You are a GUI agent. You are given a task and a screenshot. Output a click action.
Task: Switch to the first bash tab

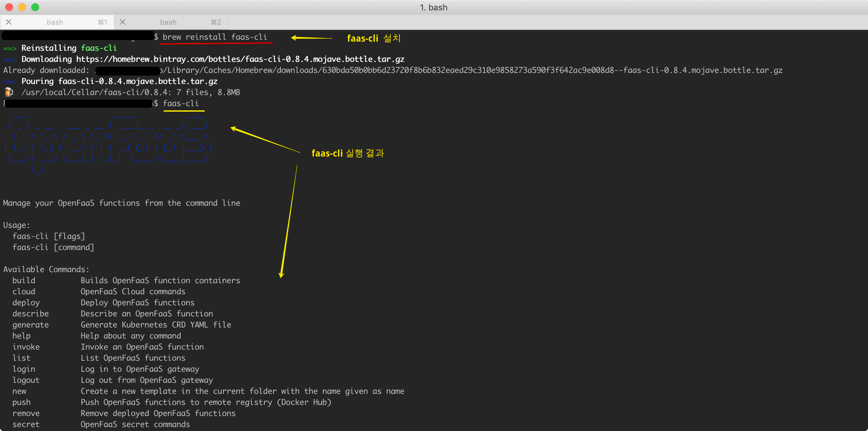(x=55, y=22)
